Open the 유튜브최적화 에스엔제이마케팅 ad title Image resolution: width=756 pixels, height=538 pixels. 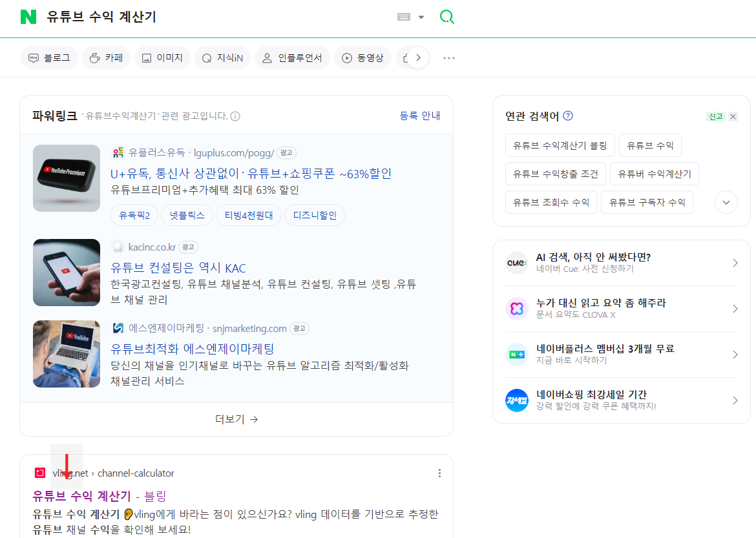pyautogui.click(x=192, y=349)
